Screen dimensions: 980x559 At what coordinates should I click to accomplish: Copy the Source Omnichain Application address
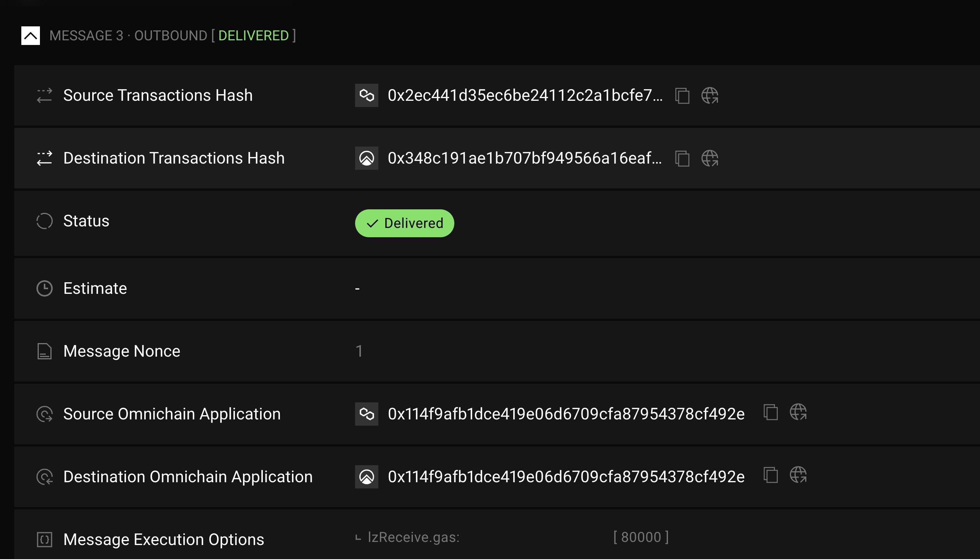tap(771, 412)
